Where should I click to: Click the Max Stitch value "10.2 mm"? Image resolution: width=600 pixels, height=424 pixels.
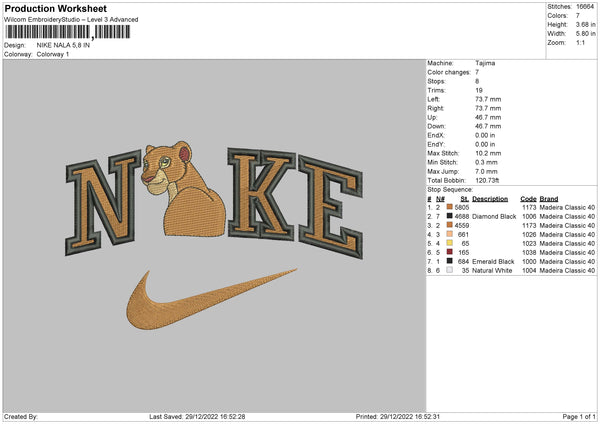[488, 153]
